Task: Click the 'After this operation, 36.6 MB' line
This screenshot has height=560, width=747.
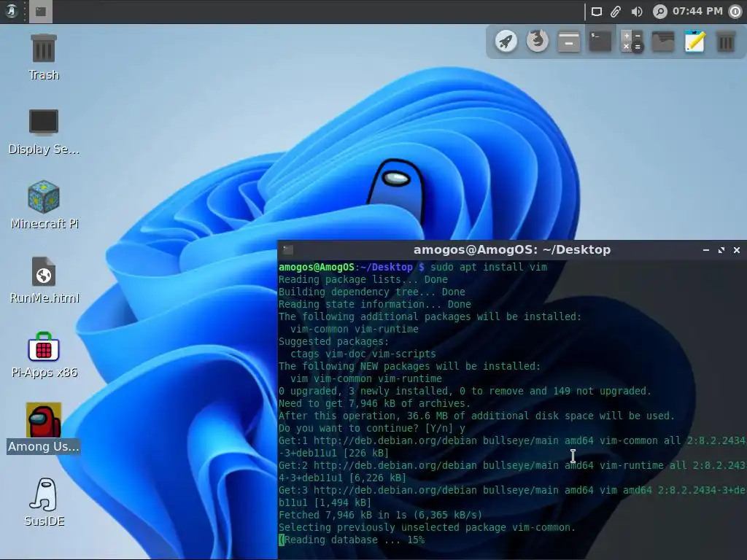Action: (x=476, y=416)
